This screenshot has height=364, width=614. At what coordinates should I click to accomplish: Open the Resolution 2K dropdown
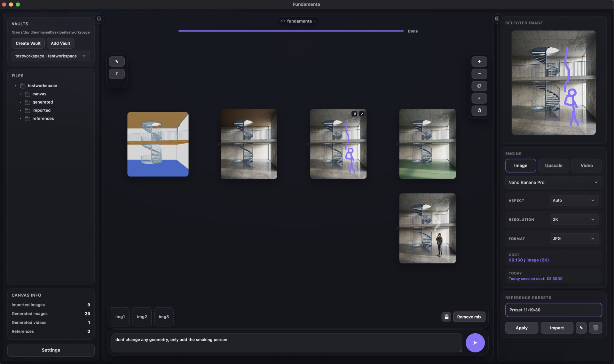574,219
